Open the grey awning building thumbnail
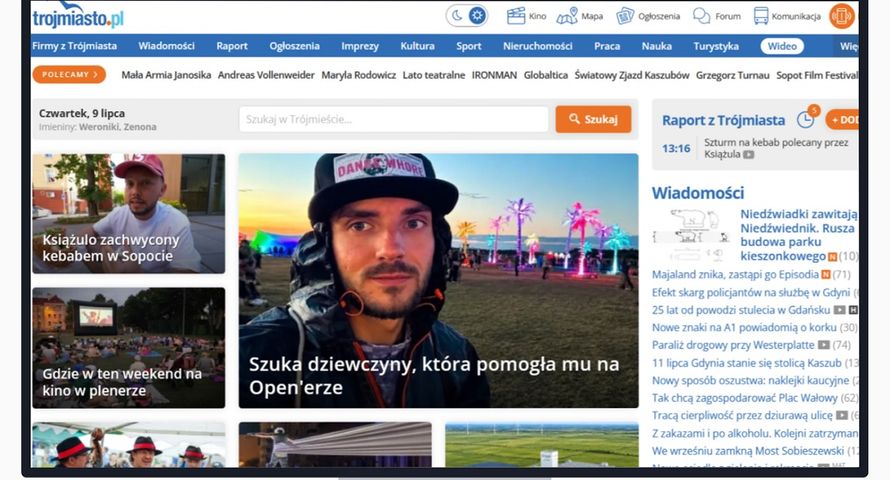 335,445
